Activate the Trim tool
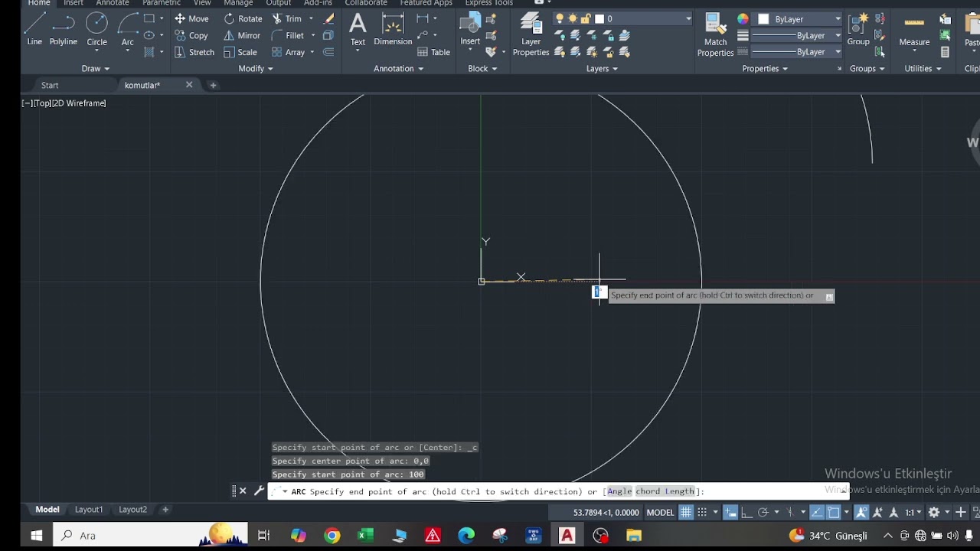The width and height of the screenshot is (980, 551). (x=286, y=18)
